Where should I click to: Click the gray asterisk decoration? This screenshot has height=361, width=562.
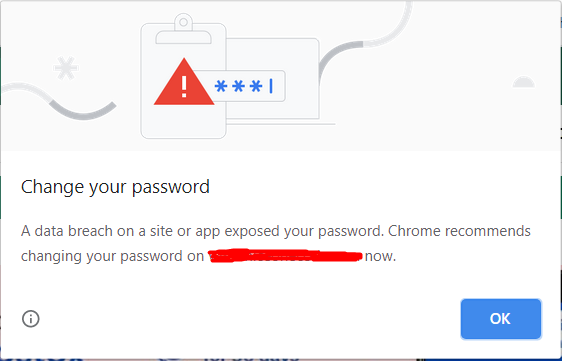66,68
